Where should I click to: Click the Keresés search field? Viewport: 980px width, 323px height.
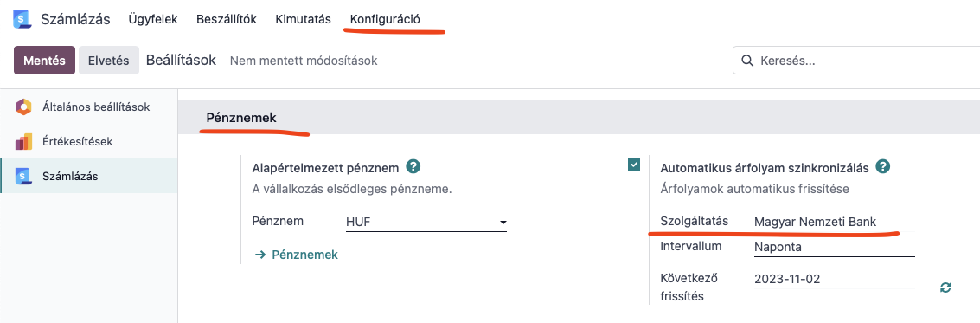coord(856,61)
